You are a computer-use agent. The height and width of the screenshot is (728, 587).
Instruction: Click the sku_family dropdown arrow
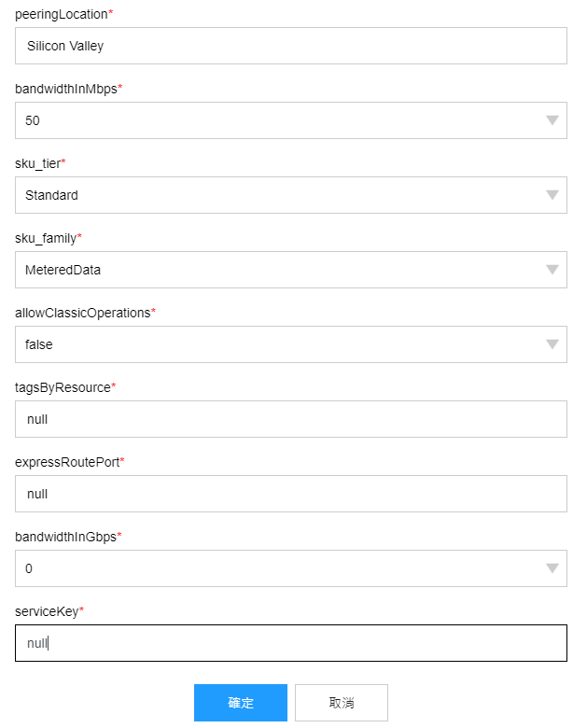(x=552, y=270)
